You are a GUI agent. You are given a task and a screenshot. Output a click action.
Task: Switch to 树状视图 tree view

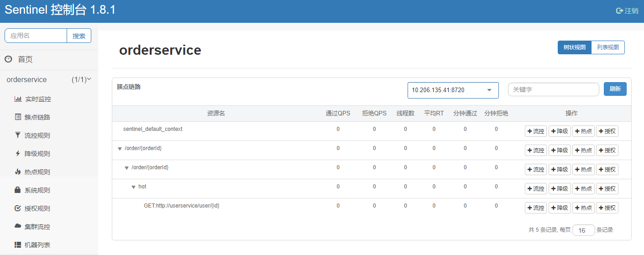[x=574, y=47]
